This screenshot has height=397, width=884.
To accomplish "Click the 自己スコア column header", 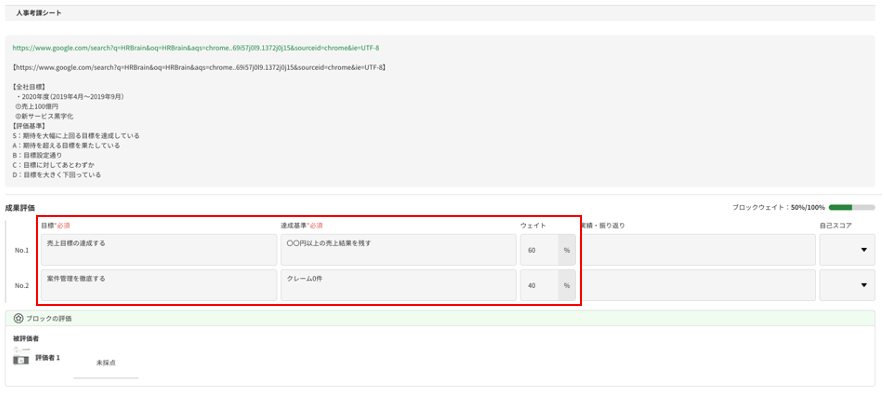I will point(836,226).
